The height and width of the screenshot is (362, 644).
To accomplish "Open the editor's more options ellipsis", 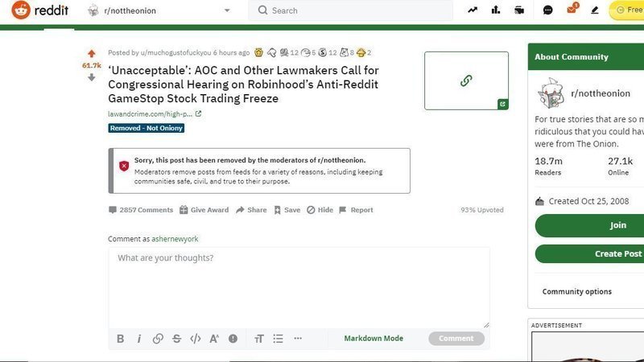I will pyautogui.click(x=298, y=339).
